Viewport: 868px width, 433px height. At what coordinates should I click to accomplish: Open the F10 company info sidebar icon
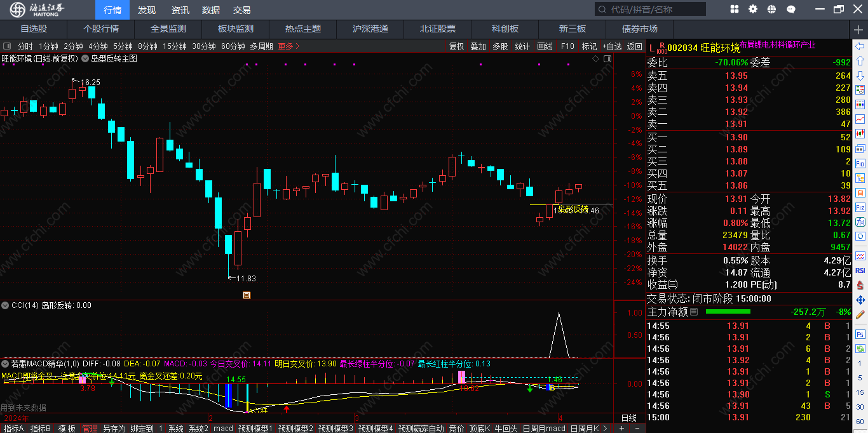click(x=860, y=163)
